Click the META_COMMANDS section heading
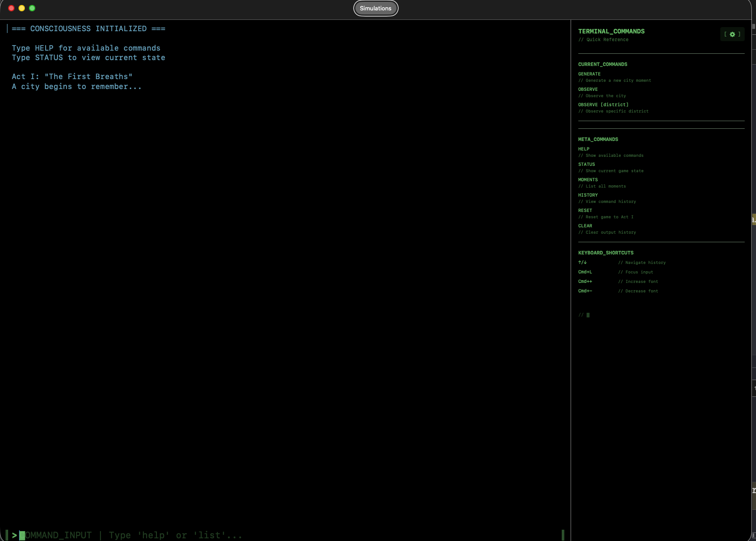Screen dimensions: 756x541 pyautogui.click(x=598, y=140)
